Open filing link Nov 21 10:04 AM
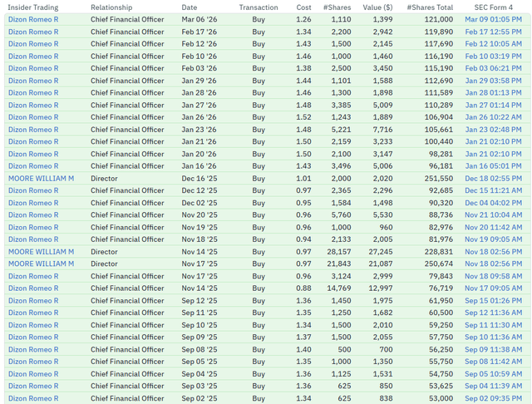 [493, 214]
